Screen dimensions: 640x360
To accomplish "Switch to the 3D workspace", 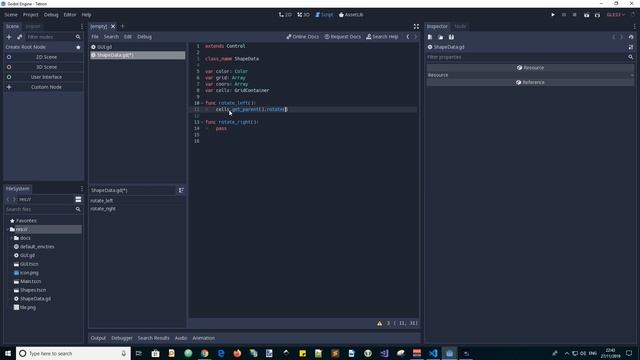I will click(303, 15).
